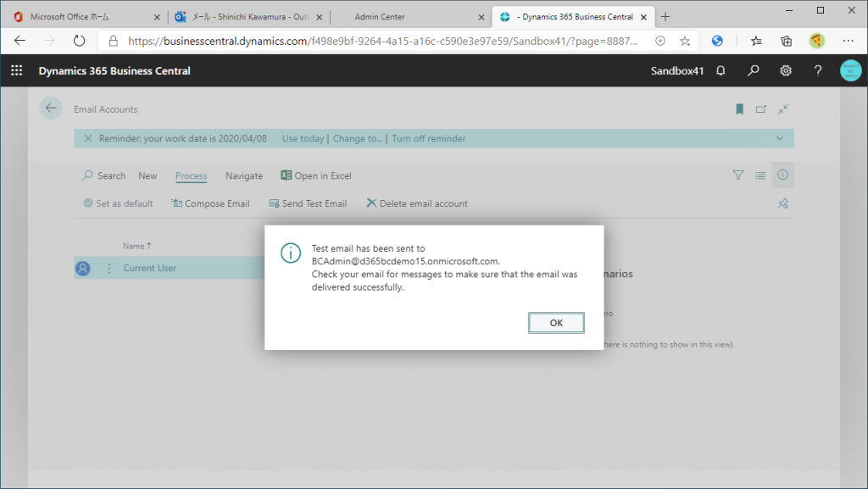Switch to the Outlook mail browser tab

pyautogui.click(x=249, y=17)
